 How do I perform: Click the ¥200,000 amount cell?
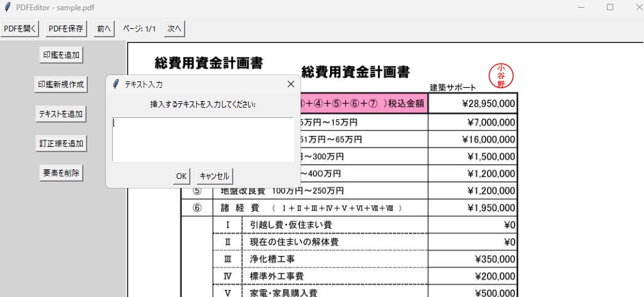[472, 276]
